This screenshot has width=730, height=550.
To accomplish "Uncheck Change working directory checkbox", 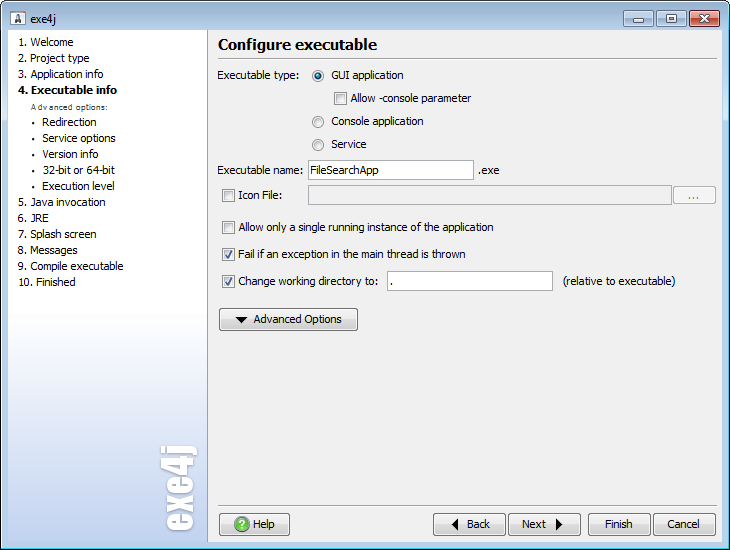I will click(x=228, y=281).
